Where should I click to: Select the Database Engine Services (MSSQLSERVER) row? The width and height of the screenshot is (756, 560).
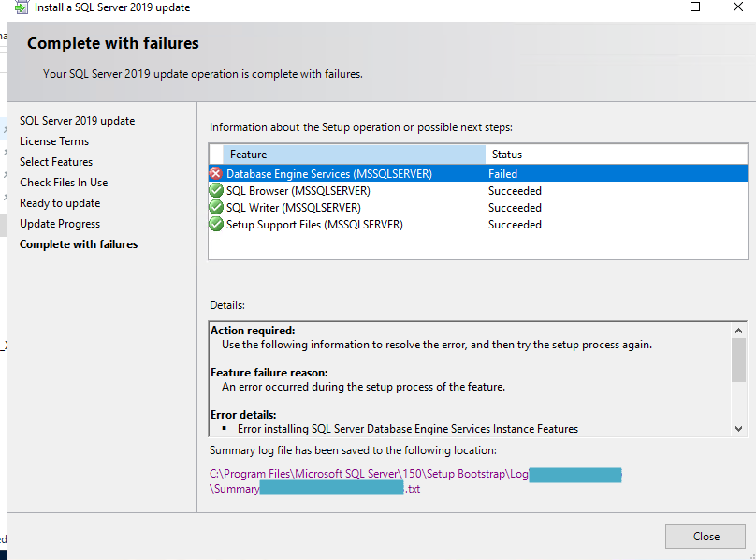[478, 174]
